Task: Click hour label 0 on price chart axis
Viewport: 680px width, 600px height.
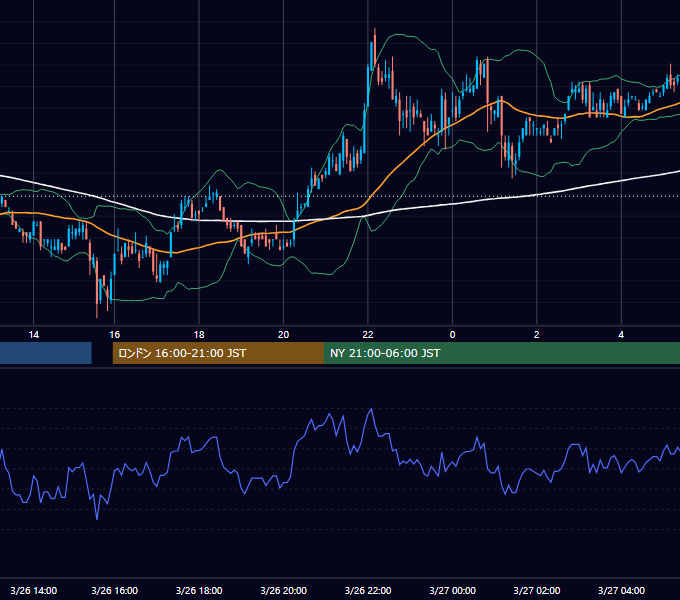Action: [x=452, y=335]
